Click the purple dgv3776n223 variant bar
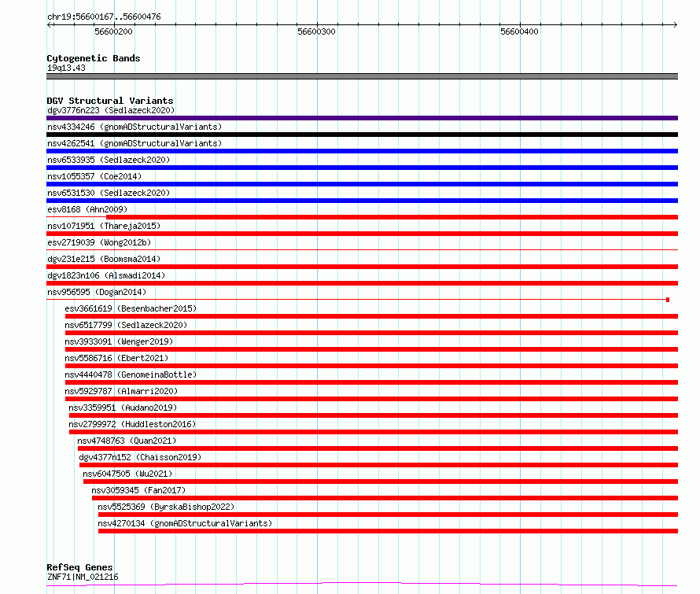The width and height of the screenshot is (700, 594). tap(362, 118)
